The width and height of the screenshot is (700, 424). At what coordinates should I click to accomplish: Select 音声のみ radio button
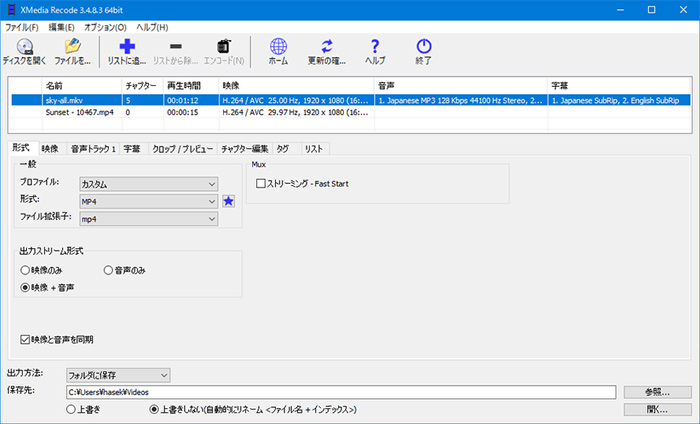[x=108, y=270]
